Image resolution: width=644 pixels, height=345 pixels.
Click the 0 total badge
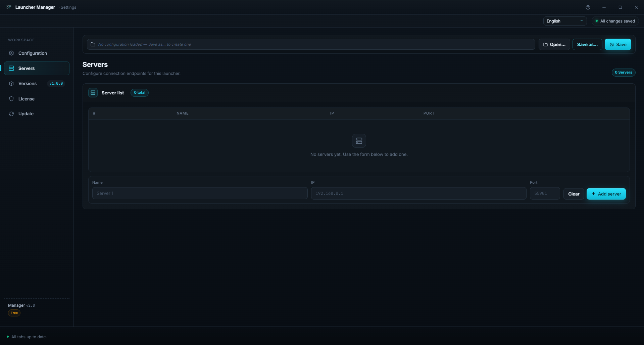140,92
